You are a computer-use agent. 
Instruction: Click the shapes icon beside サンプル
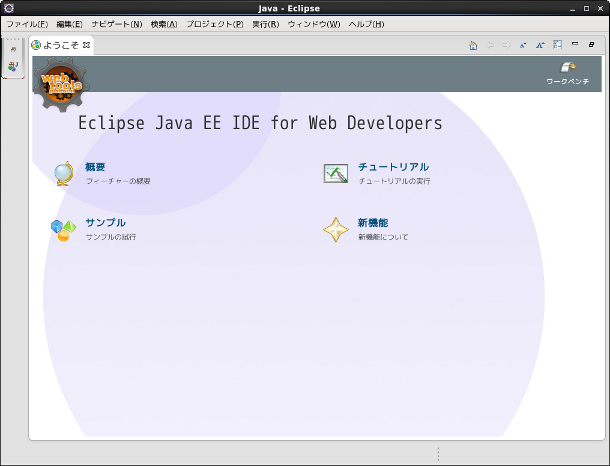63,230
